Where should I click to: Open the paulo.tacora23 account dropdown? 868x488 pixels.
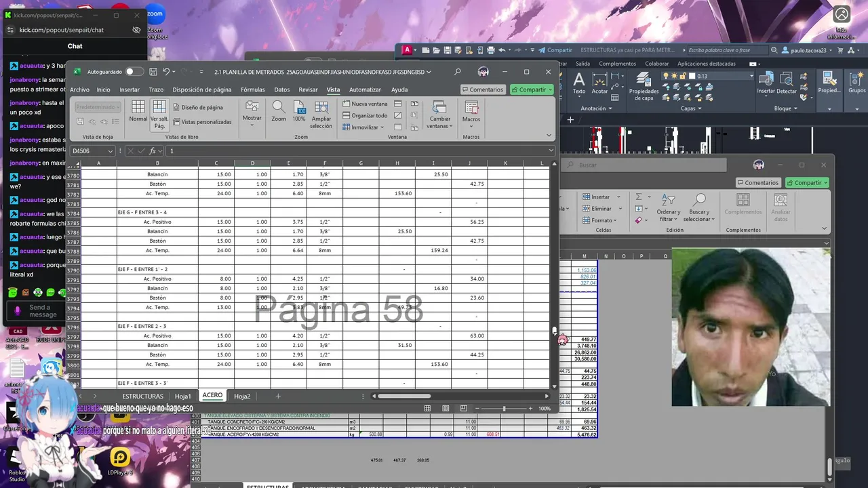coord(808,50)
